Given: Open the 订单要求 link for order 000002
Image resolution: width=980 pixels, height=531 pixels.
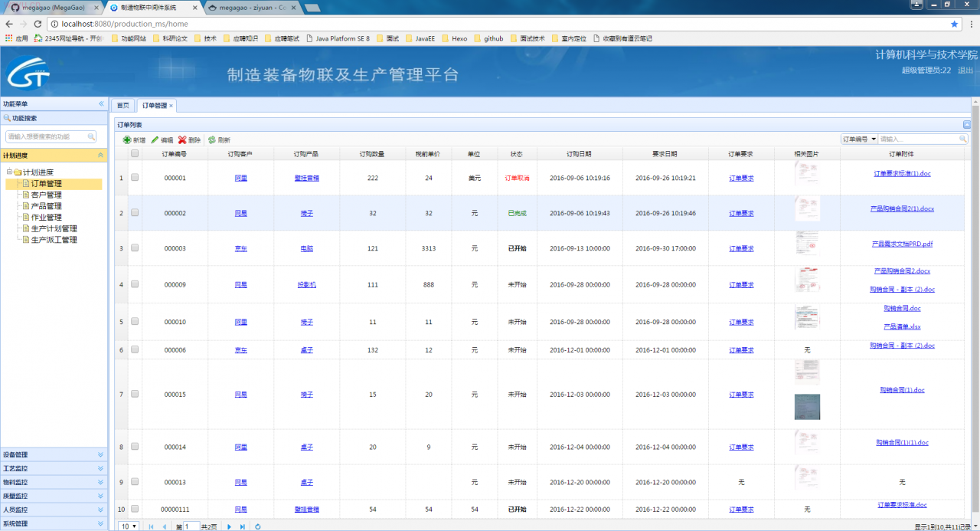Looking at the screenshot, I should click(x=741, y=214).
